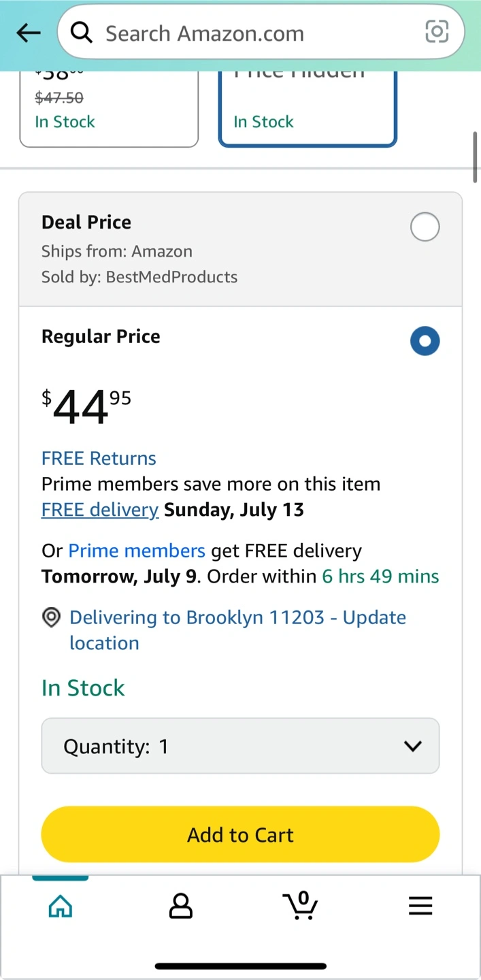This screenshot has height=980, width=481.
Task: Add item to cart
Action: [x=240, y=834]
